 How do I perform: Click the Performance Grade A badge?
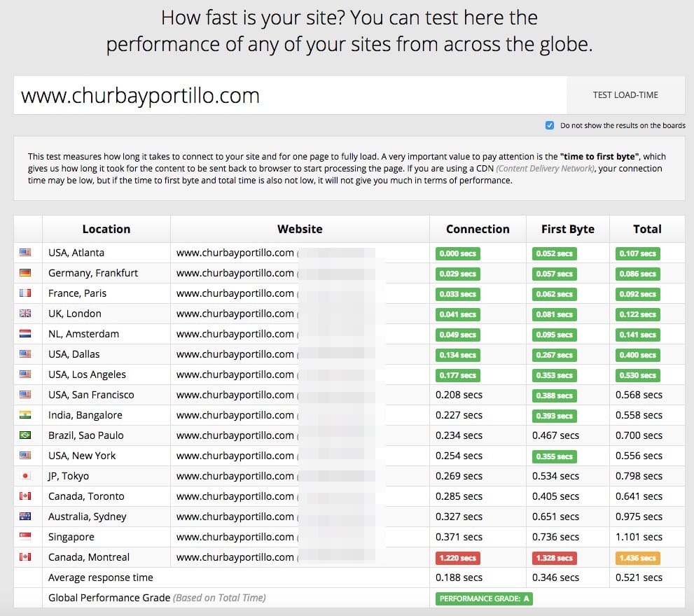coord(484,598)
